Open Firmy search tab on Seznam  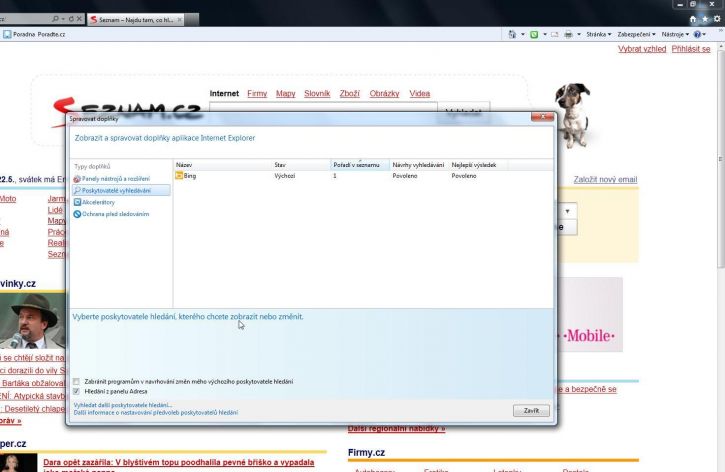(x=257, y=93)
